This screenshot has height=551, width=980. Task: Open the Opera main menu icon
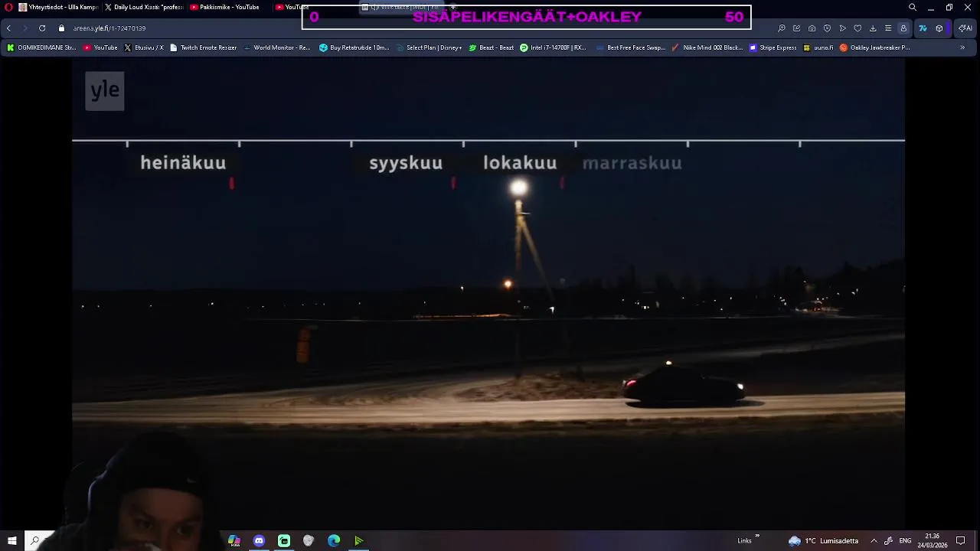coord(8,7)
